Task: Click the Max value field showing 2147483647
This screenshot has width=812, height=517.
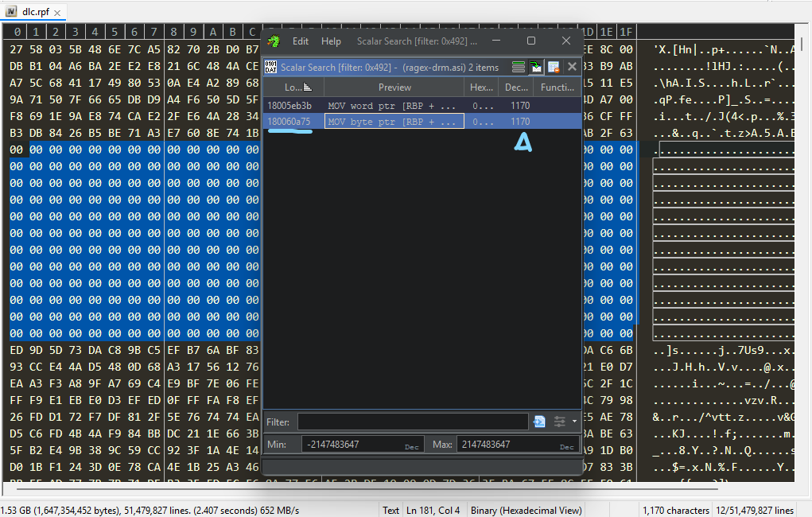Action: 517,444
